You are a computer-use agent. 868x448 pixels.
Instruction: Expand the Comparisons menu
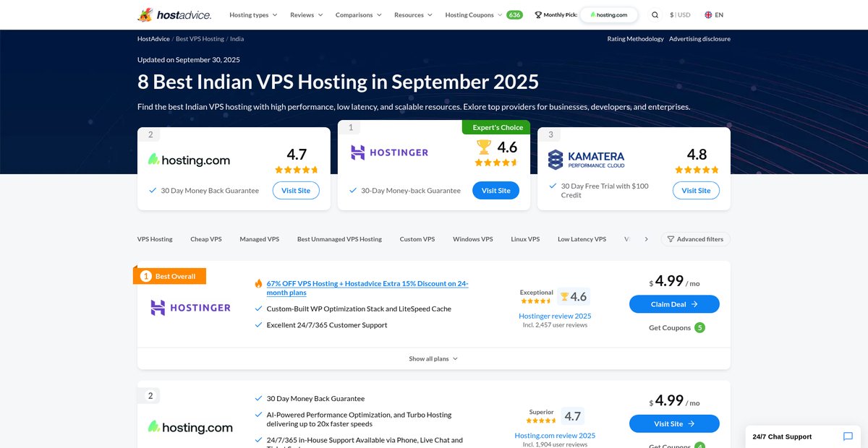(358, 14)
